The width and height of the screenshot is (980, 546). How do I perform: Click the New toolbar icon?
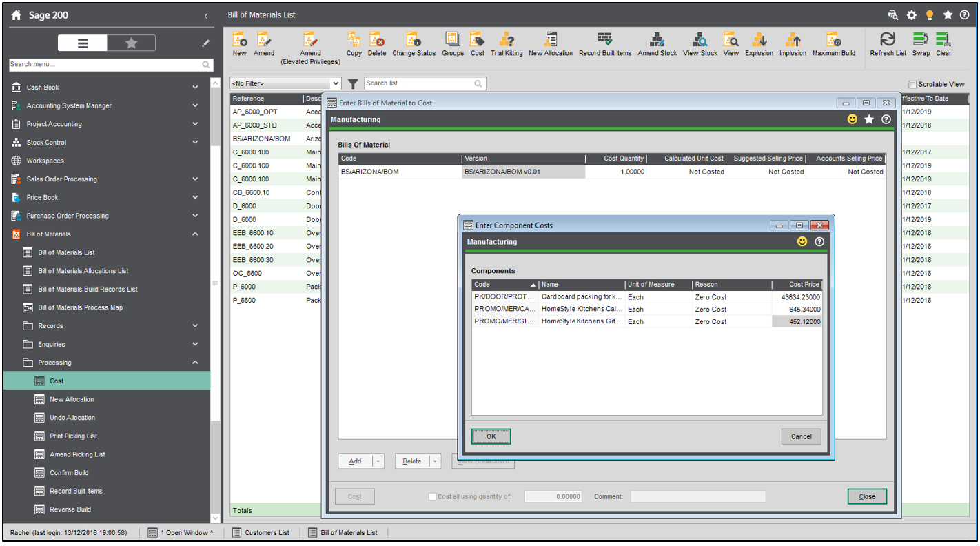pyautogui.click(x=239, y=44)
